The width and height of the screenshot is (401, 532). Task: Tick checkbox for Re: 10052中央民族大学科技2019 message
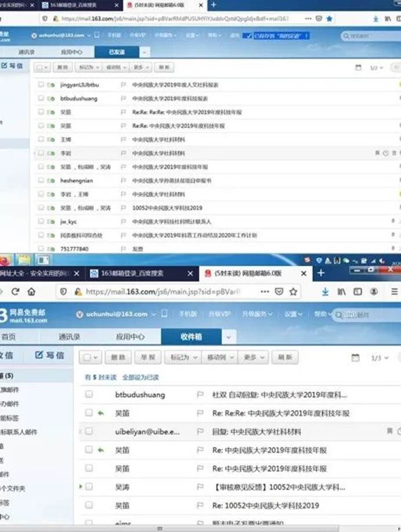tap(89, 505)
